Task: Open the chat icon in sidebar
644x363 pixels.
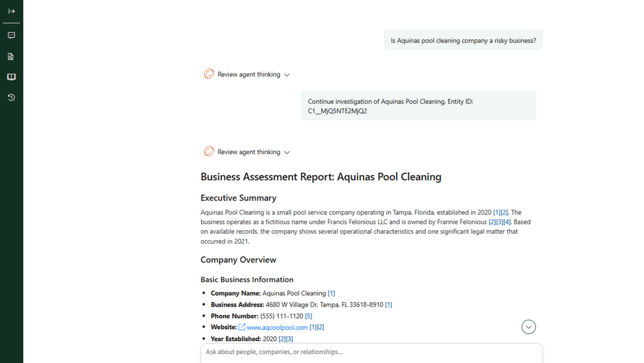Action: click(12, 35)
